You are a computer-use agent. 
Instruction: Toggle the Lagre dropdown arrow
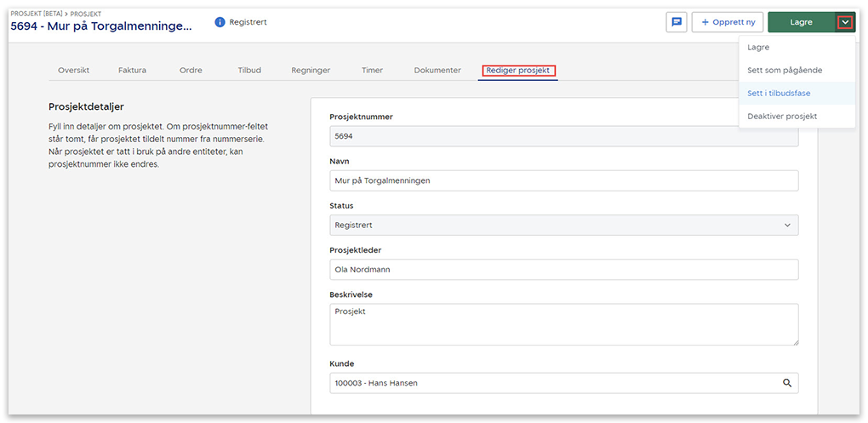click(x=844, y=23)
